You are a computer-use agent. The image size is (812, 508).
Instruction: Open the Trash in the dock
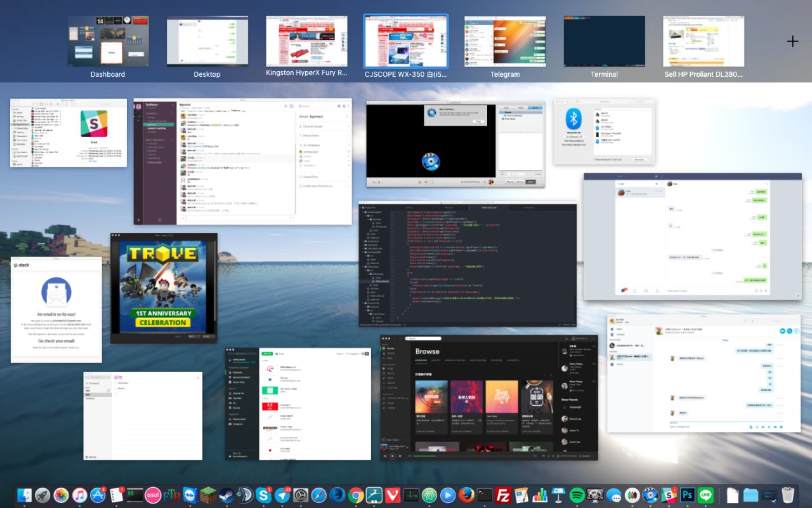coord(788,495)
